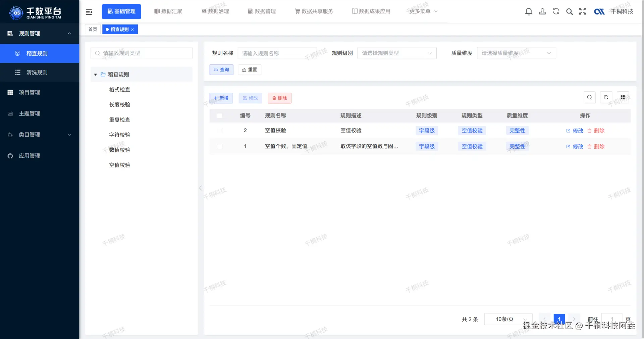This screenshot has height=339, width=644.
Task: Switch to 数据共享服务 top tab
Action: tap(314, 11)
